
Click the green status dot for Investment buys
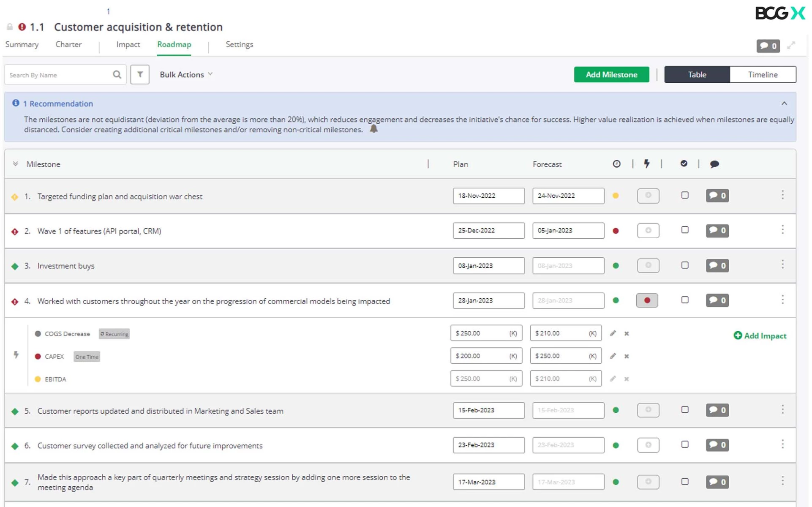pyautogui.click(x=616, y=266)
